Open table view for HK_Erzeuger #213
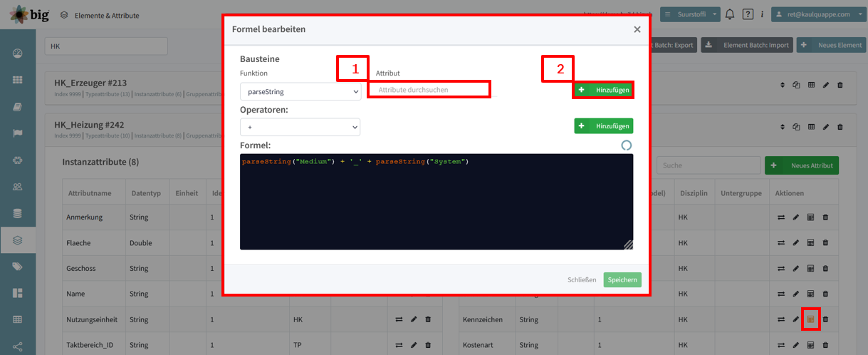Viewport: 868px width, 355px height. pyautogui.click(x=811, y=85)
